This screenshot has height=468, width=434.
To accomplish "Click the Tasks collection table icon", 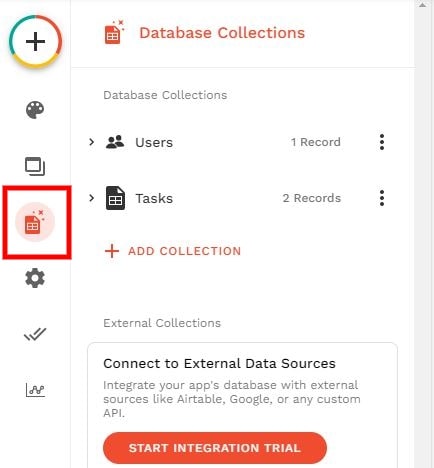I will pos(115,198).
